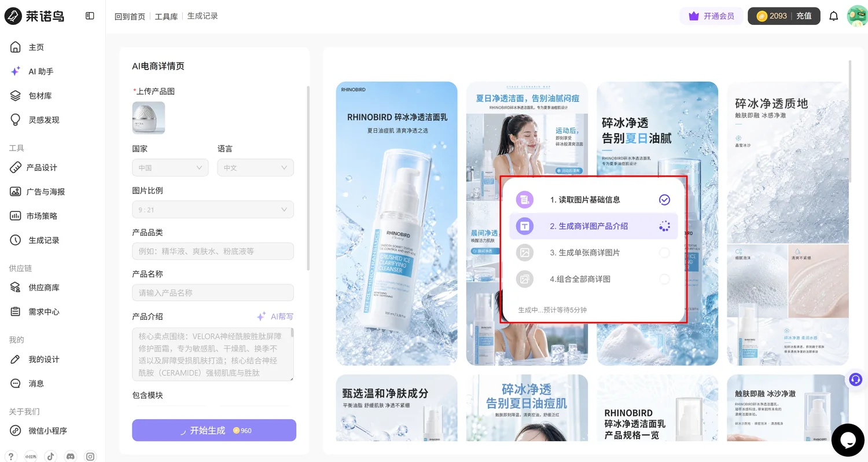Screen dimensions: 868x462
Task: Open the 图片比例 dropdown showing 9:21
Action: (213, 210)
